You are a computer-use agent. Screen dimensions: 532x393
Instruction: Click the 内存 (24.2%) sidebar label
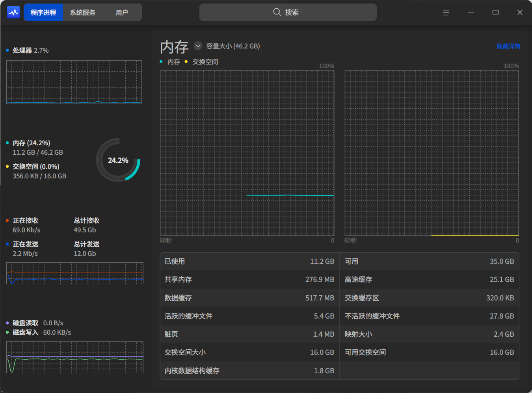(32, 143)
